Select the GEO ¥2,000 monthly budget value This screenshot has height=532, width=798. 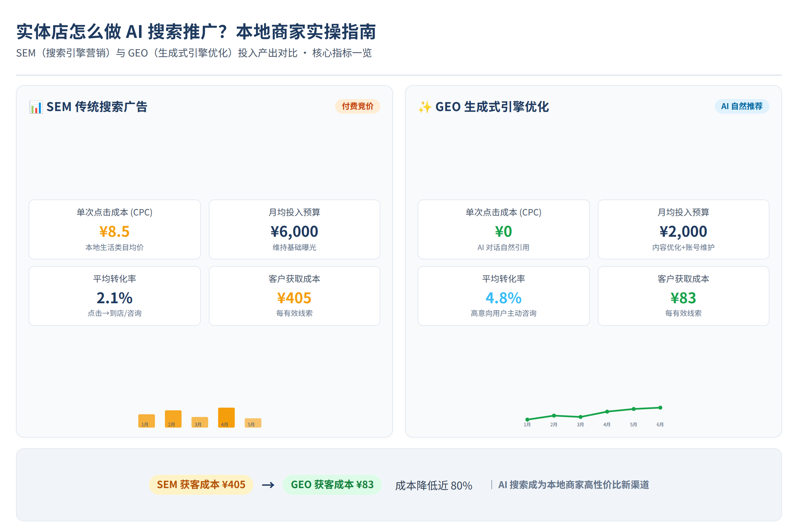coord(683,231)
